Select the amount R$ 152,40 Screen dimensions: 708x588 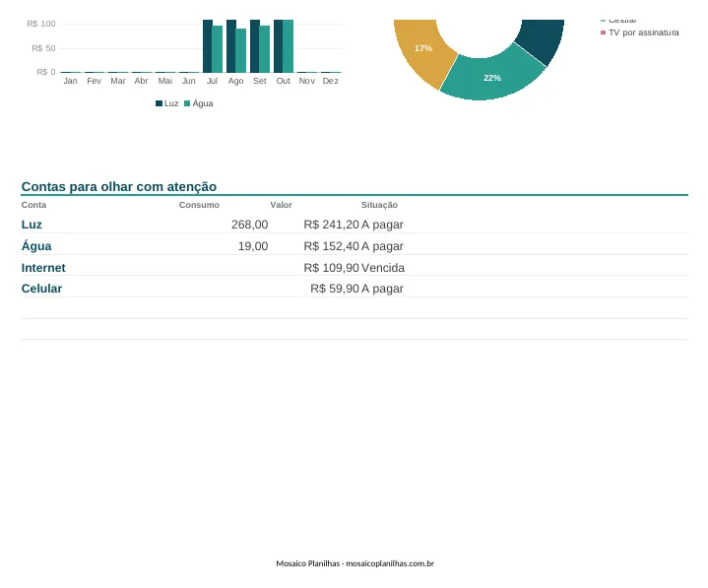pyautogui.click(x=332, y=246)
